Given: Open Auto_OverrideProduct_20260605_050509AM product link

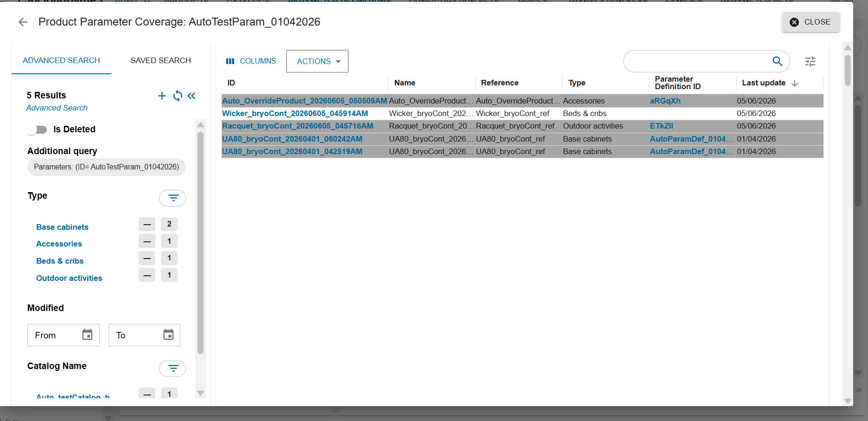Looking at the screenshot, I should pyautogui.click(x=305, y=101).
